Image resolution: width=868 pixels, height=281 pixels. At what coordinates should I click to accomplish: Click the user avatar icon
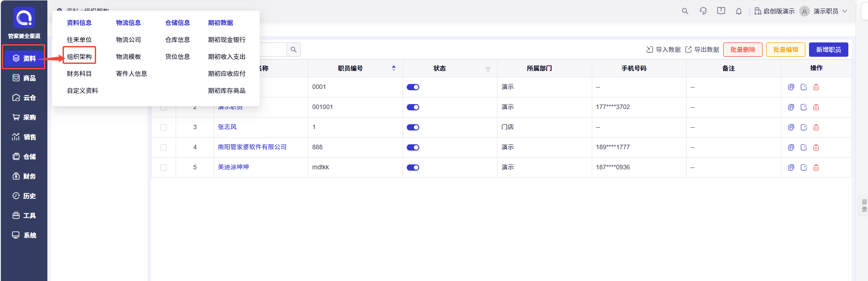click(805, 11)
